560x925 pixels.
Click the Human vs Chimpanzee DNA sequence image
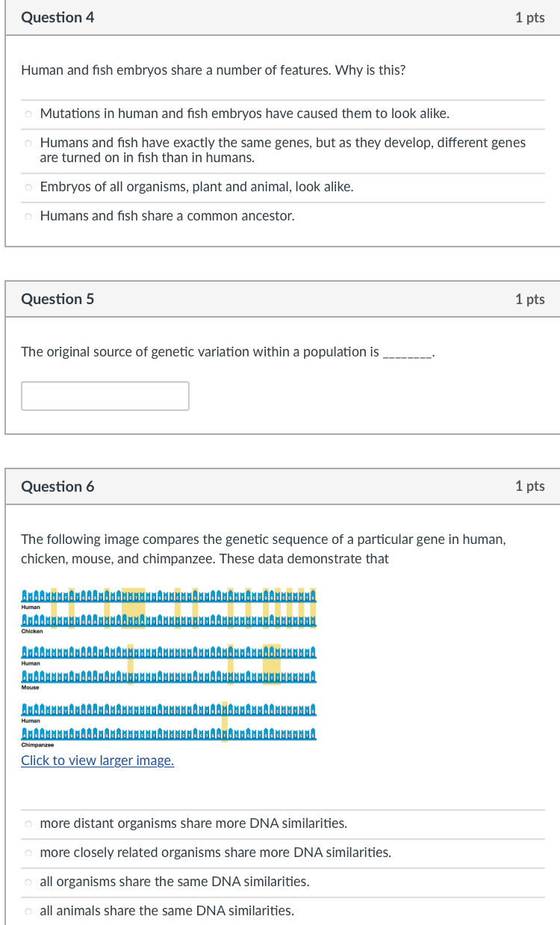point(169,723)
